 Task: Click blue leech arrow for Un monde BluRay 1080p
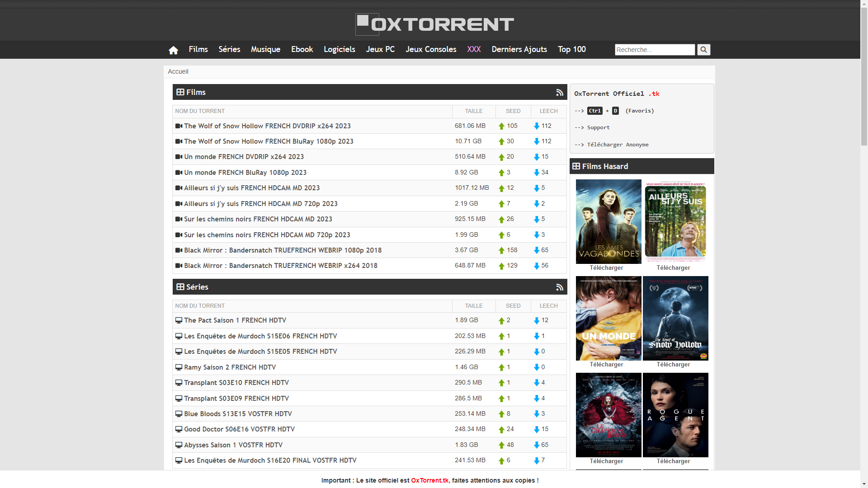pyautogui.click(x=537, y=173)
